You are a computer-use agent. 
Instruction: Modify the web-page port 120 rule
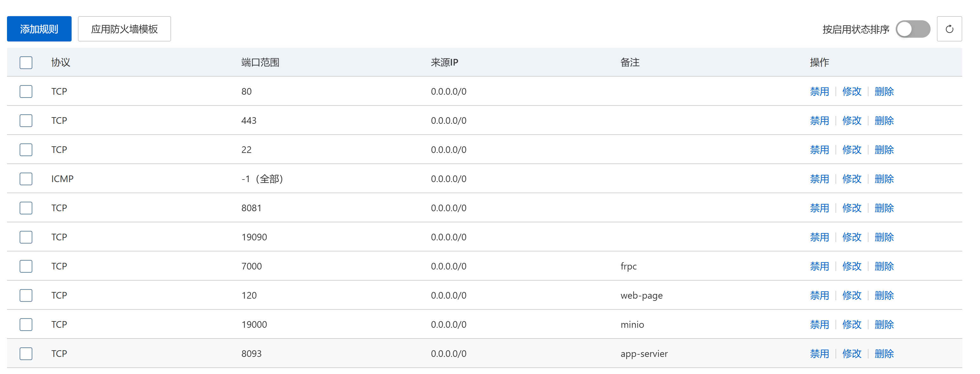[851, 295]
